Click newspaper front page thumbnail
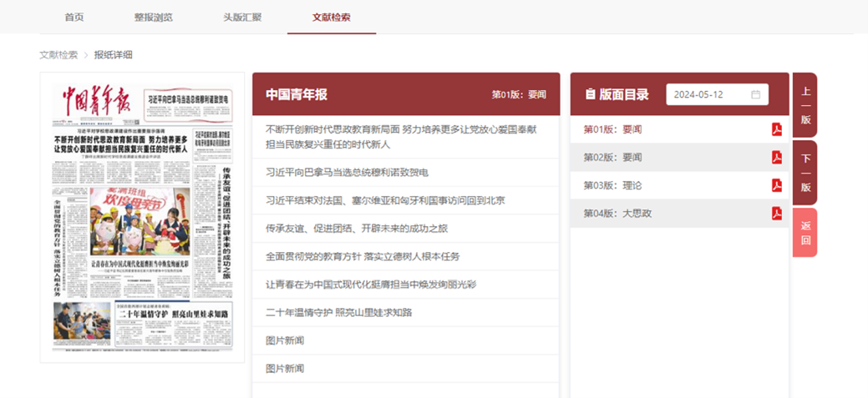The image size is (868, 398). tap(142, 217)
